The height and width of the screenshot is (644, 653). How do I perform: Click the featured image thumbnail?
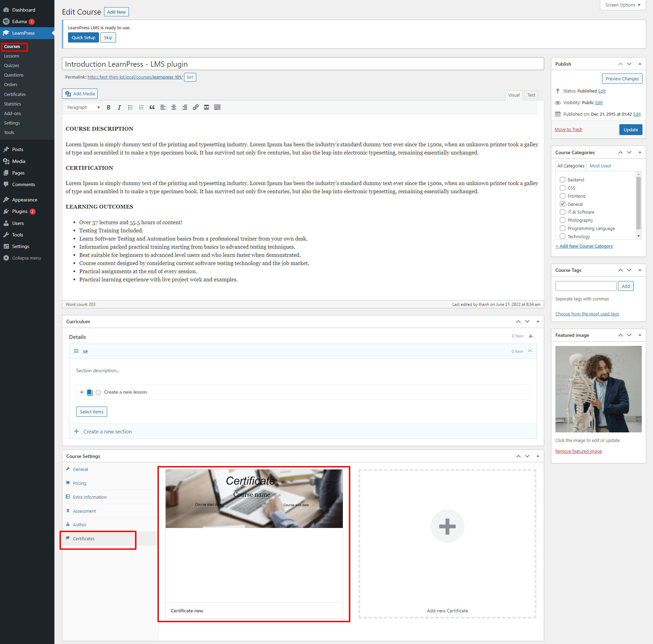click(598, 389)
